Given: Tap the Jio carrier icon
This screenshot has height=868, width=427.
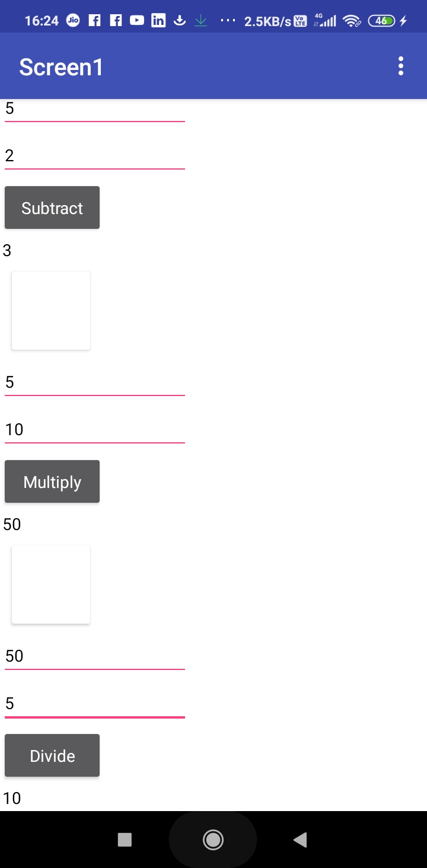Looking at the screenshot, I should click(x=74, y=21).
